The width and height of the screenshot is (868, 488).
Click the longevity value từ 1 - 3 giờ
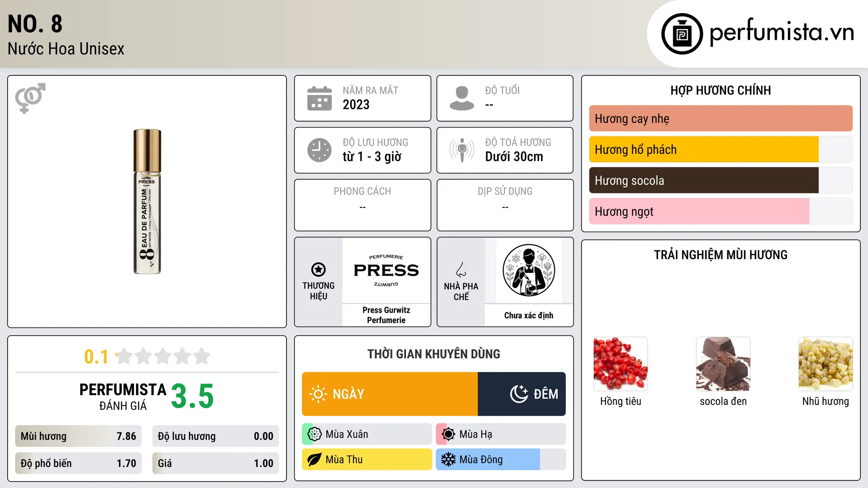(372, 157)
